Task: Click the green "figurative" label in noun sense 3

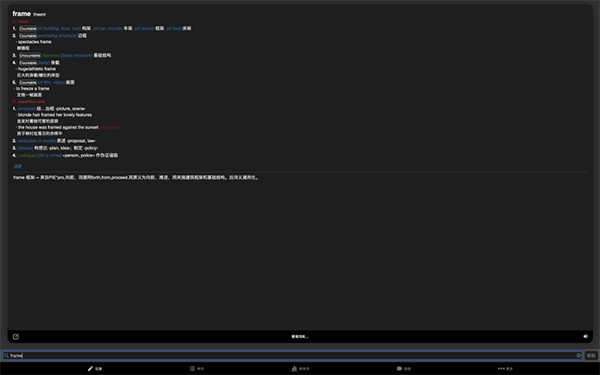Action: tap(51, 55)
